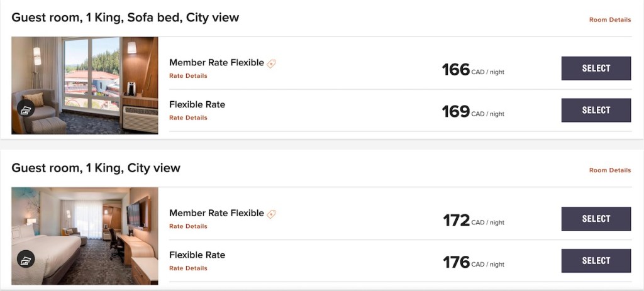Image resolution: width=644 pixels, height=291 pixels.
Task: Click the 166 CAD / night price
Action: pos(472,70)
